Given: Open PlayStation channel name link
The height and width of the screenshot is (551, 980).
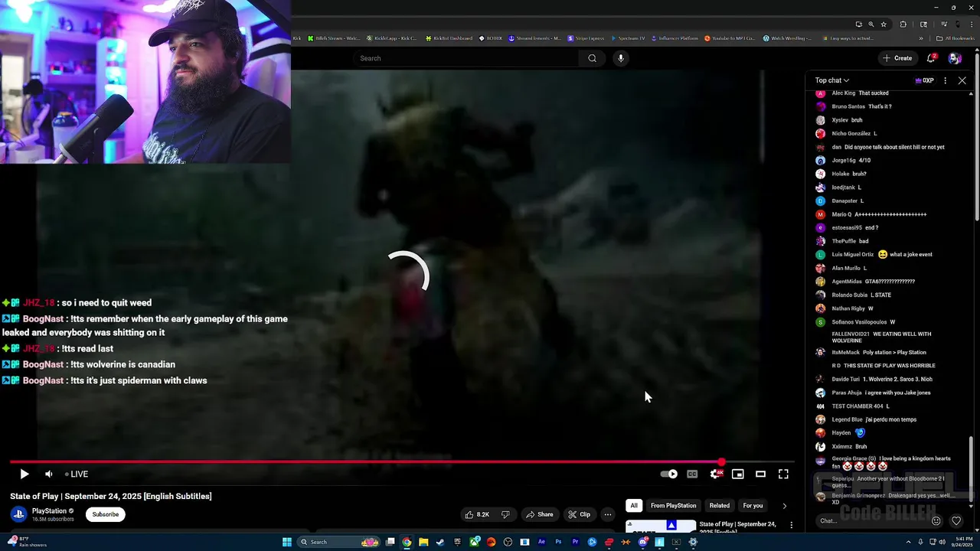Looking at the screenshot, I should 49,510.
